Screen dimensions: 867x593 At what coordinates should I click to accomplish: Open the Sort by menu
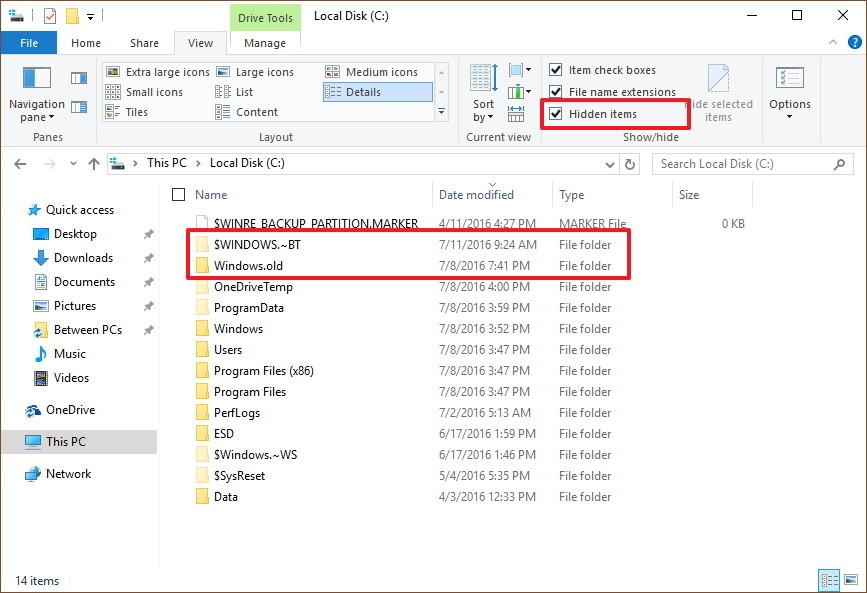point(484,93)
